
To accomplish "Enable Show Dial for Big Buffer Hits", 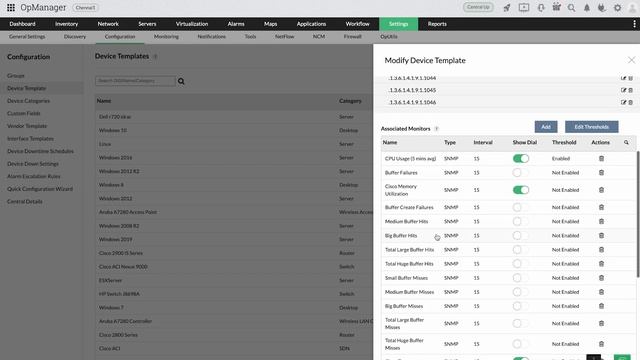I will pyautogui.click(x=521, y=236).
